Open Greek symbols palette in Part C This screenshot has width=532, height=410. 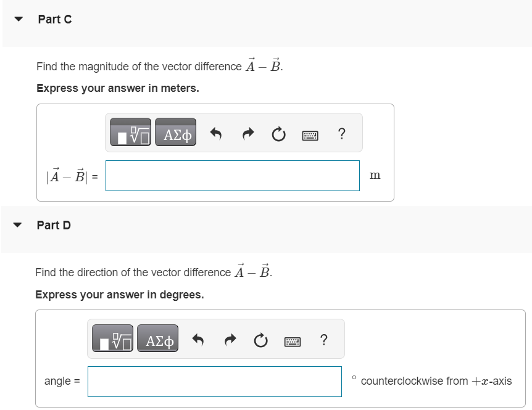pos(175,132)
